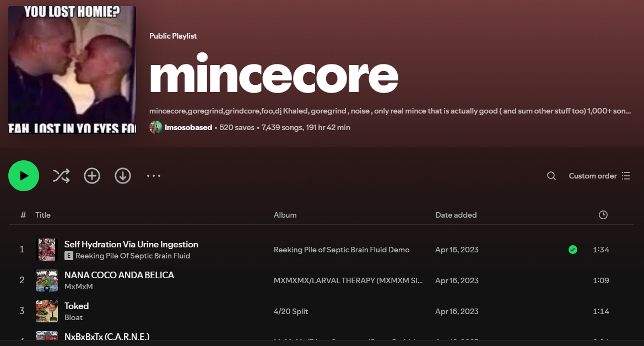Sort by the Album column header
The image size is (644, 346).
(x=285, y=215)
